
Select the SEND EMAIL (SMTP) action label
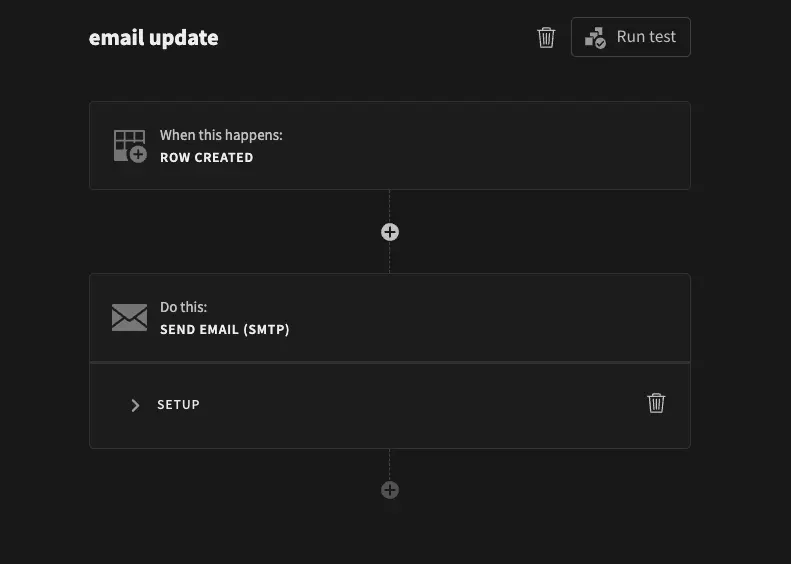click(x=225, y=329)
